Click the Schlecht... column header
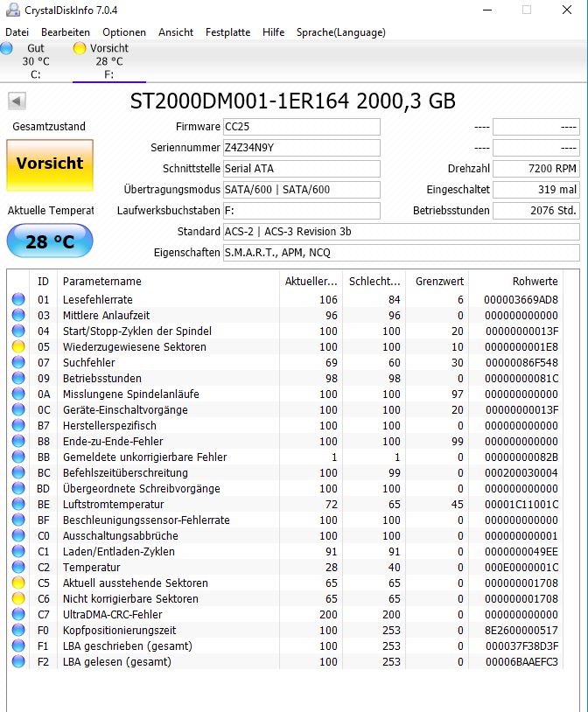Viewport: 588px width, 712px height. 374,281
